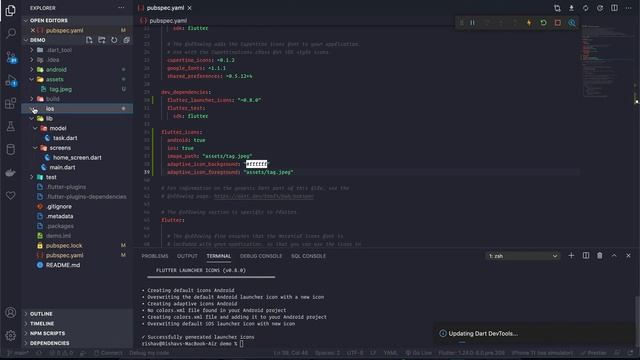Viewport: 640px width, 360px height.
Task: Switch to the PROBLEMS tab
Action: tap(155, 256)
